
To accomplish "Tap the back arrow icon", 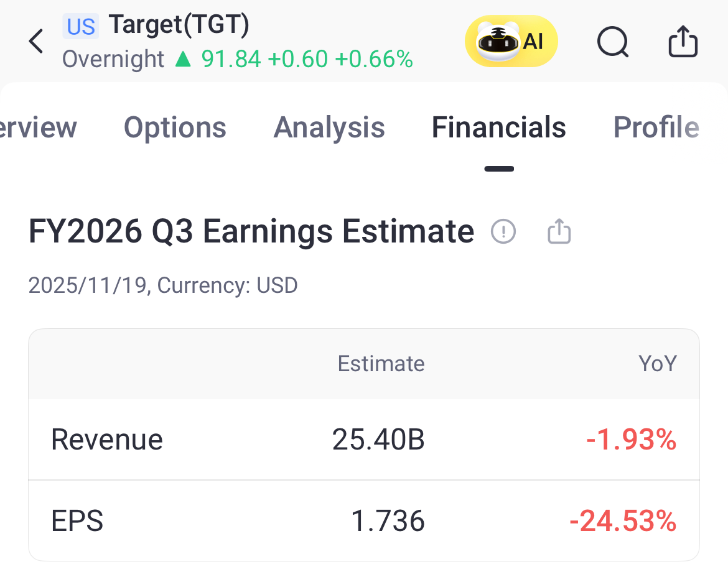I will coord(36,42).
